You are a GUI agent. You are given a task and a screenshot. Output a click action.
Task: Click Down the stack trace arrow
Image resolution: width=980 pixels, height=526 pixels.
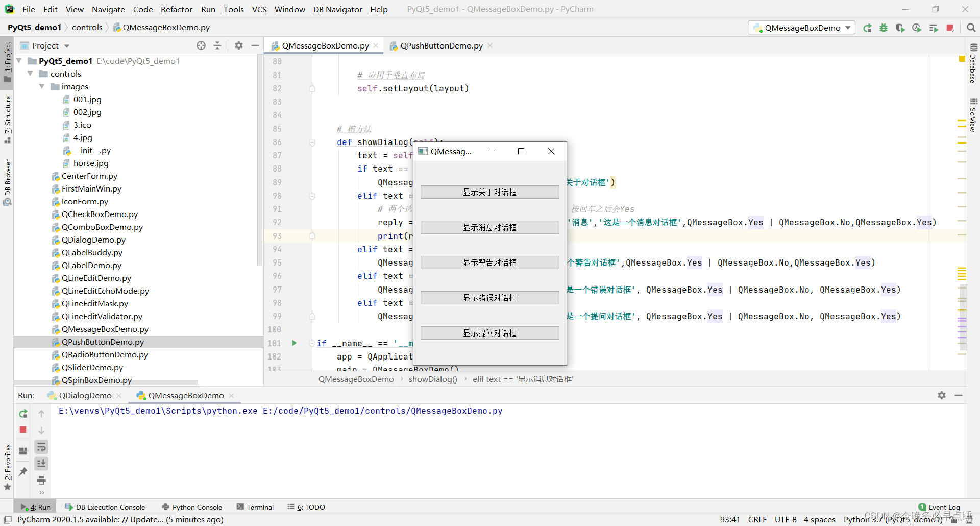[x=41, y=431]
